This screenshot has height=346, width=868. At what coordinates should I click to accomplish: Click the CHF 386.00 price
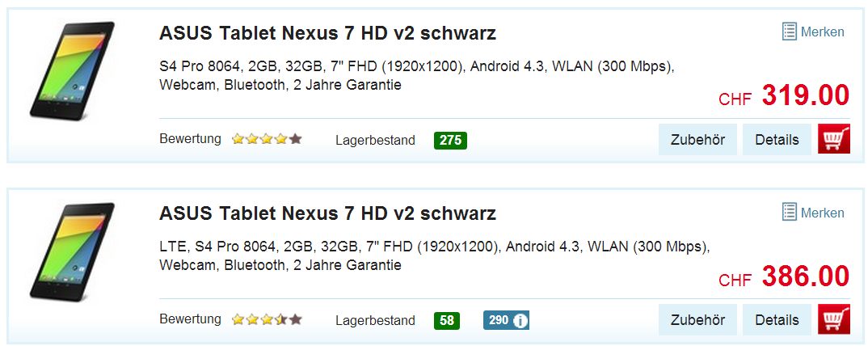click(x=784, y=276)
